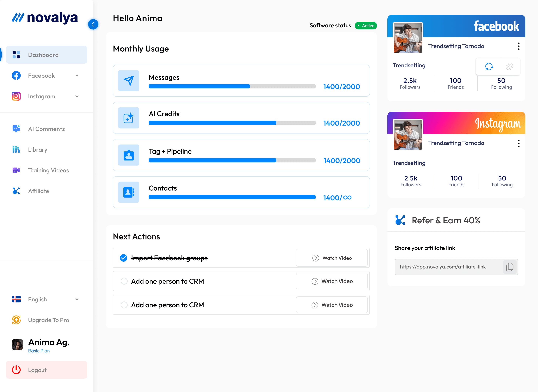Open the Instagram card three-dot menu
The width and height of the screenshot is (538, 392).
(519, 143)
